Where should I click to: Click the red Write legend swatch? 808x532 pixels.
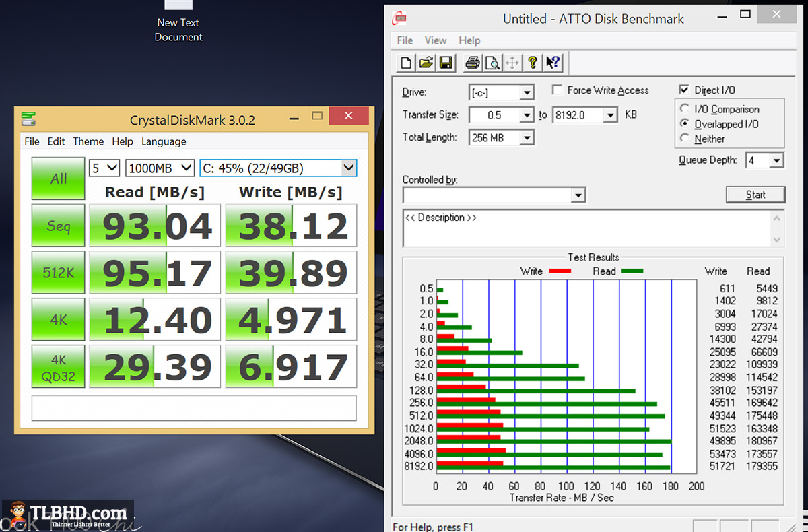point(559,271)
